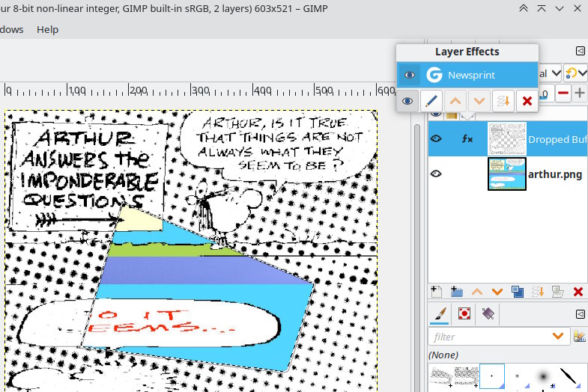The height and width of the screenshot is (392, 588).
Task: Expand the brush filter tag dropdown
Action: 558,336
